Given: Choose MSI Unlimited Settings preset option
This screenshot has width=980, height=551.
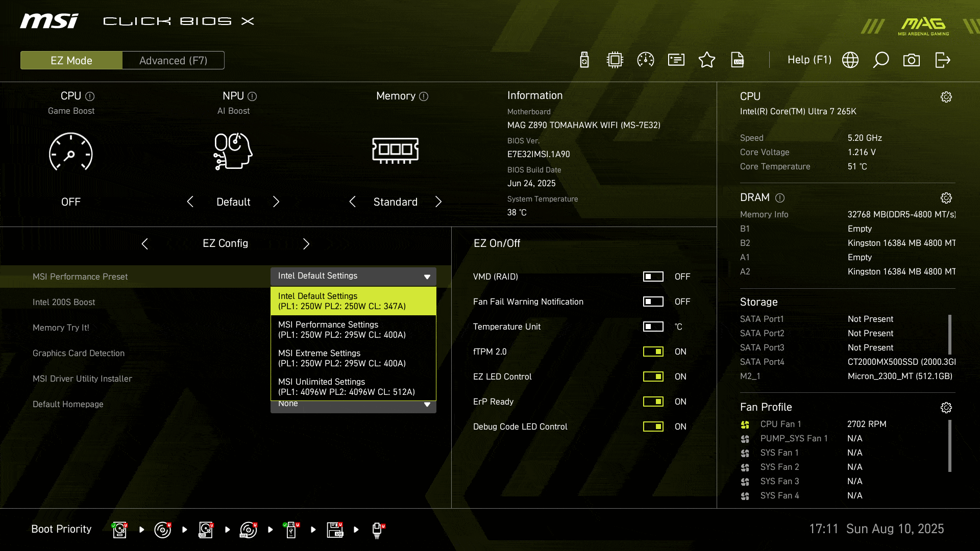Looking at the screenshot, I should (353, 387).
